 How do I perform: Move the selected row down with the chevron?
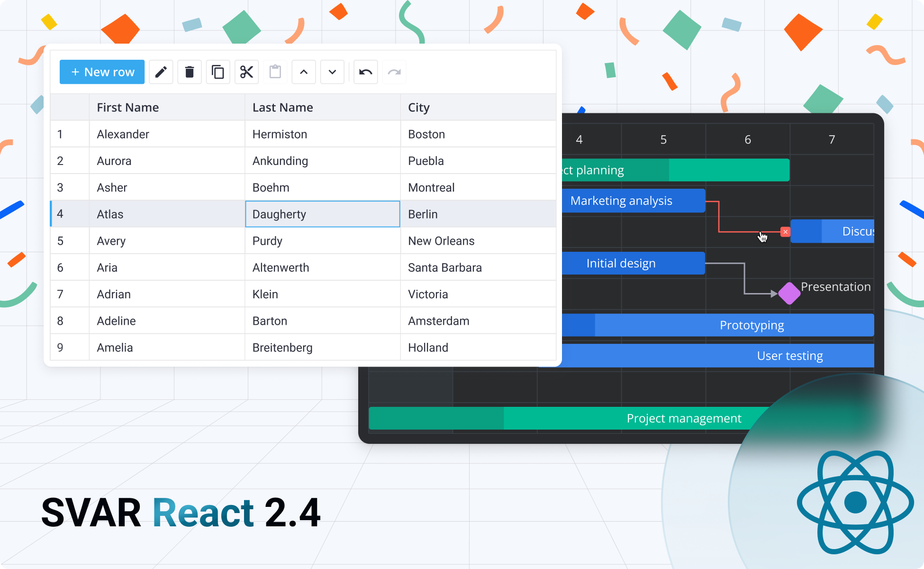[332, 72]
